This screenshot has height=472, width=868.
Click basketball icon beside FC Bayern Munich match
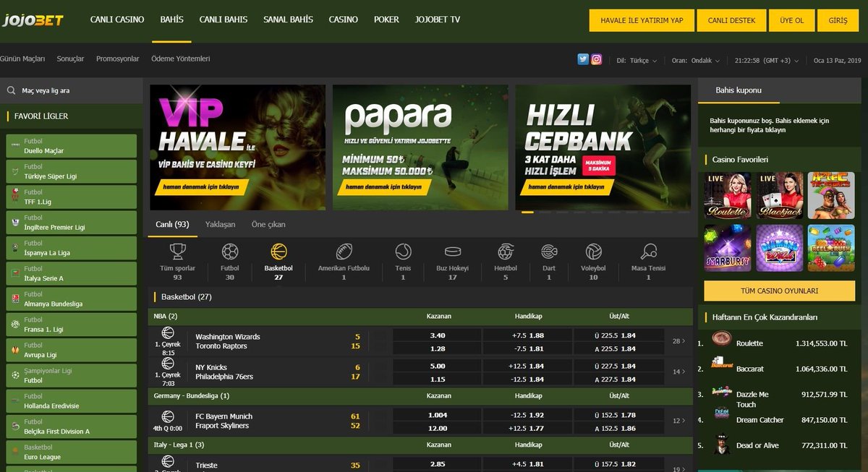coord(168,416)
